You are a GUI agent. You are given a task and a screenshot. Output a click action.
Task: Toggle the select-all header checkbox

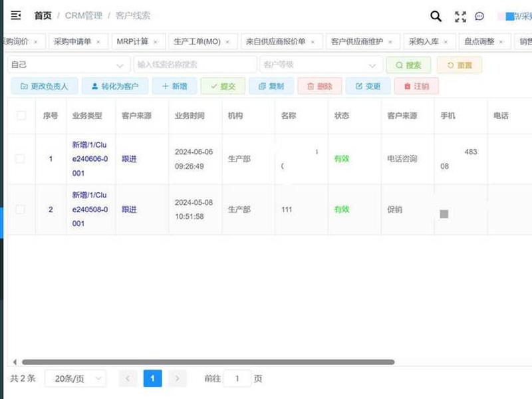click(x=21, y=116)
